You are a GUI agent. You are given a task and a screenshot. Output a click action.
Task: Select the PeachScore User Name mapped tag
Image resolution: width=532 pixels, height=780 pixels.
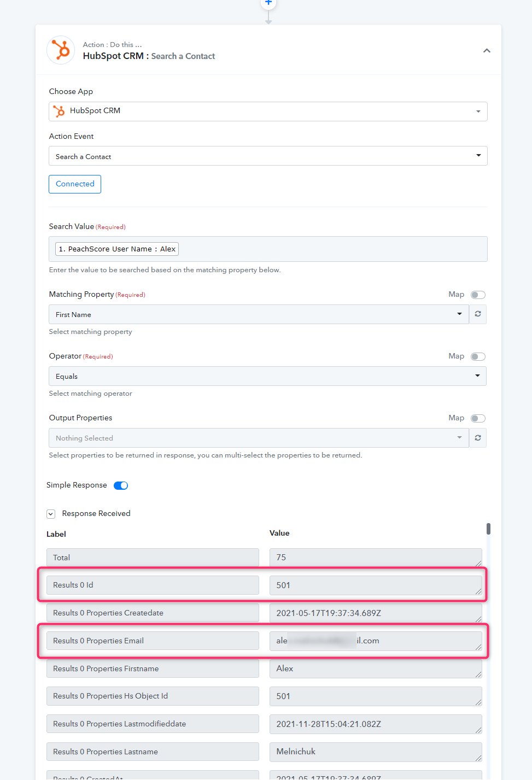[117, 249]
